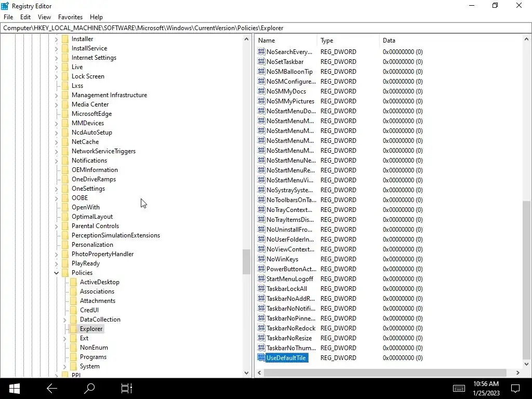
Task: Click the tree pane scroll-up arrow
Action: pos(246,39)
